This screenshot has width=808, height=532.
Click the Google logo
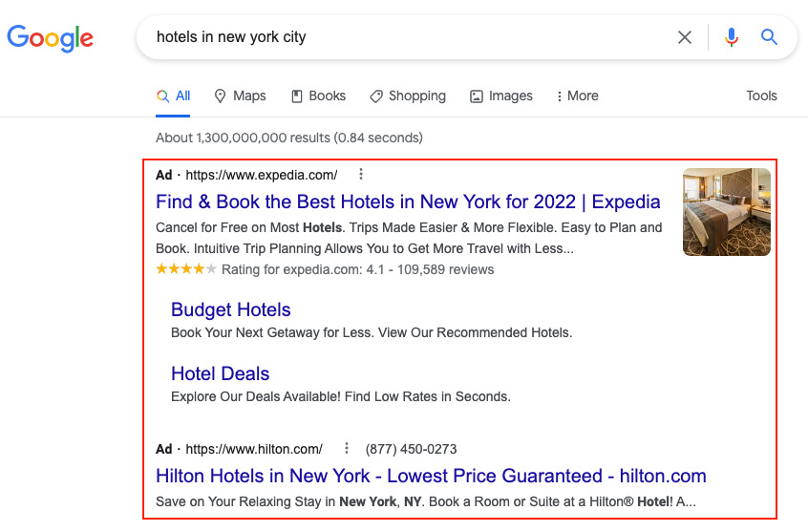(x=51, y=37)
